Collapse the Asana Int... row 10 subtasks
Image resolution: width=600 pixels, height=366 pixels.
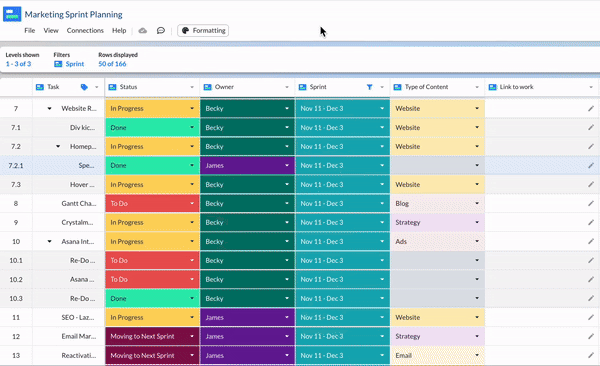click(49, 242)
